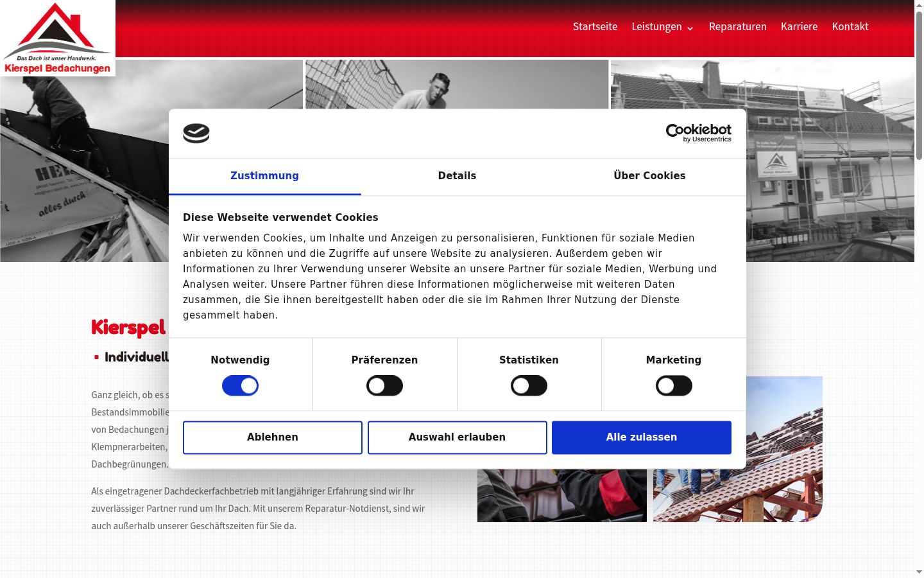The image size is (924, 578).
Task: Open the Karriere page
Action: pyautogui.click(x=799, y=27)
